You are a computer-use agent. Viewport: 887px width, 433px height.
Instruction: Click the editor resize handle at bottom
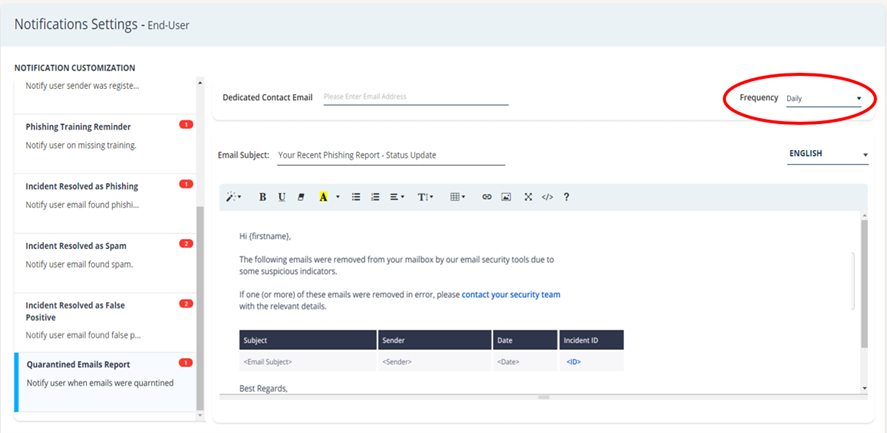544,397
